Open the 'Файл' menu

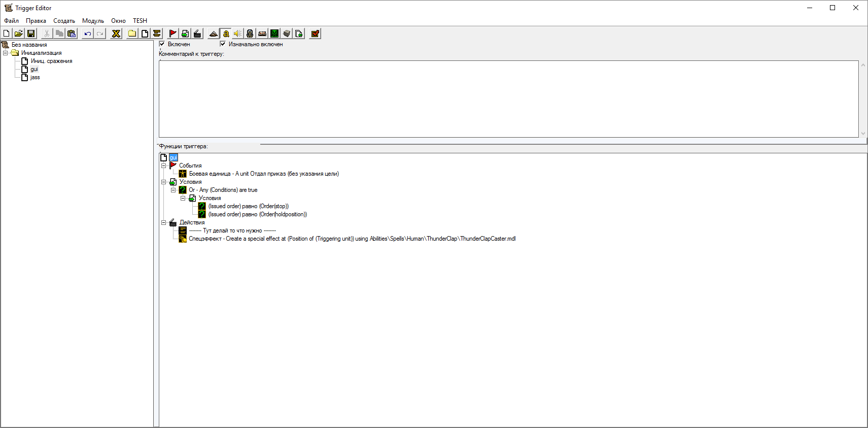tap(11, 21)
